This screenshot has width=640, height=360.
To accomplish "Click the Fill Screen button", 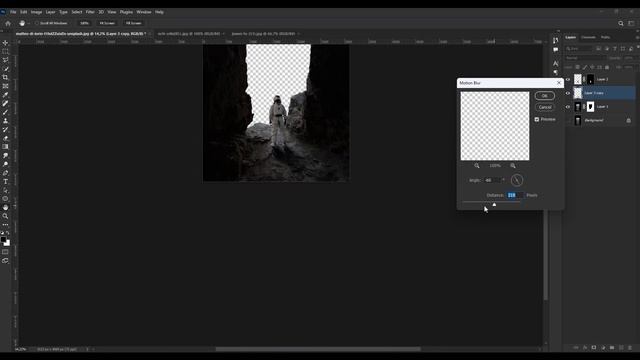I will pyautogui.click(x=133, y=23).
